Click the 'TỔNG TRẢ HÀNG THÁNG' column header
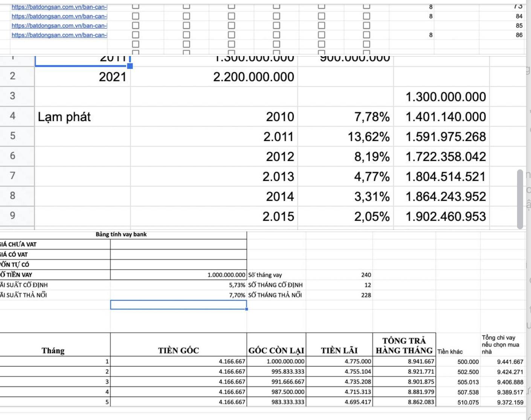This screenshot has width=531, height=420. click(x=404, y=345)
